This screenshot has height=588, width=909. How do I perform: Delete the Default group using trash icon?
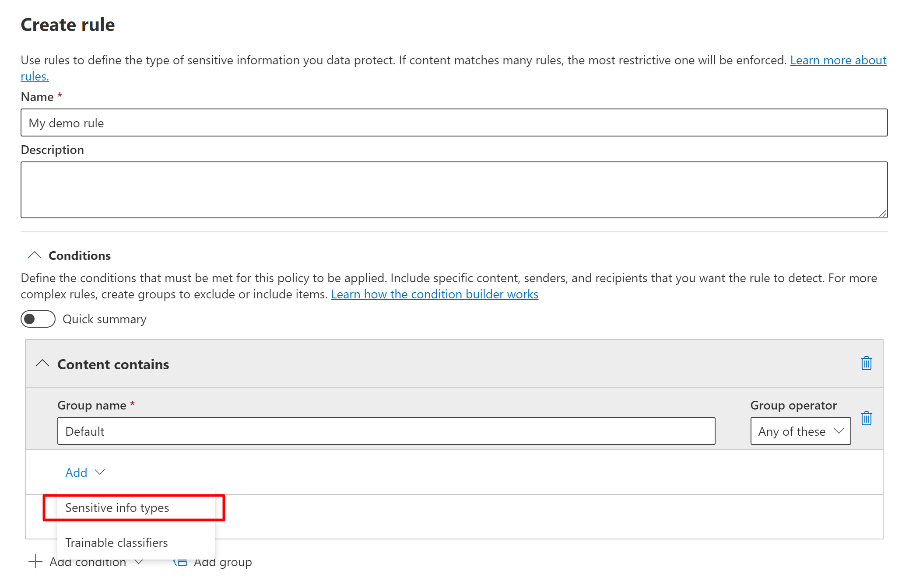pyautogui.click(x=866, y=418)
